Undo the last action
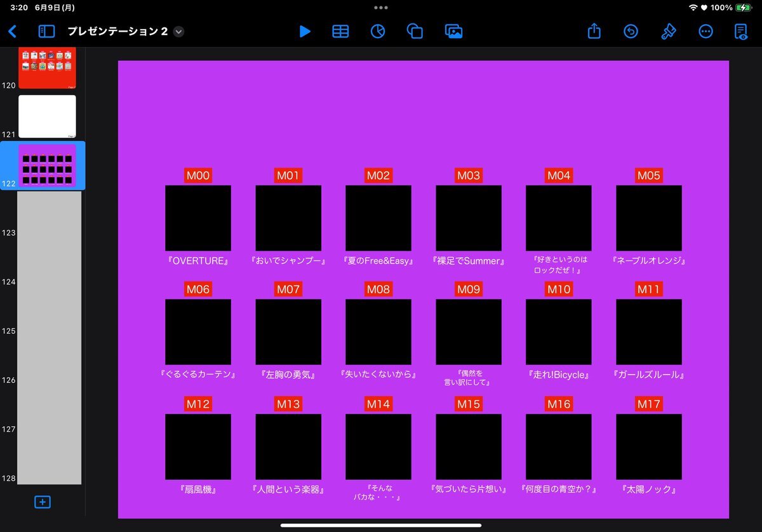This screenshot has width=762, height=532. click(x=631, y=31)
